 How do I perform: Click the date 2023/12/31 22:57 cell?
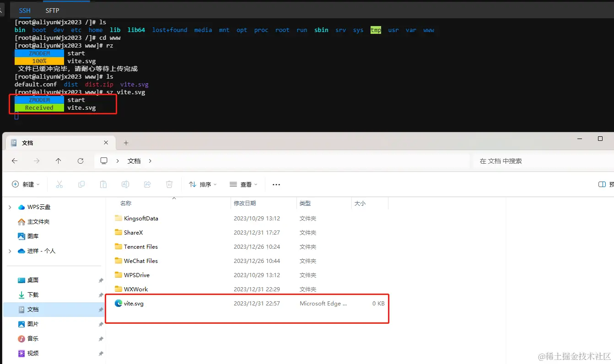point(257,303)
